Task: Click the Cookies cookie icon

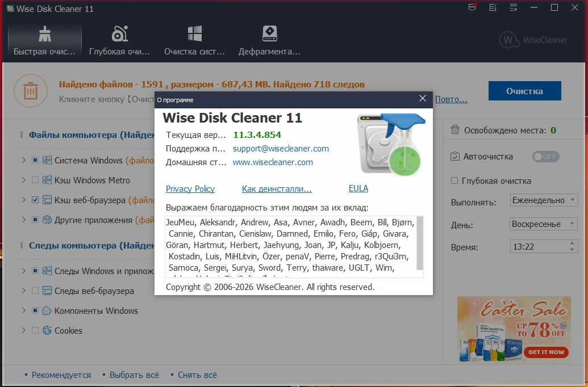Action: tap(47, 330)
